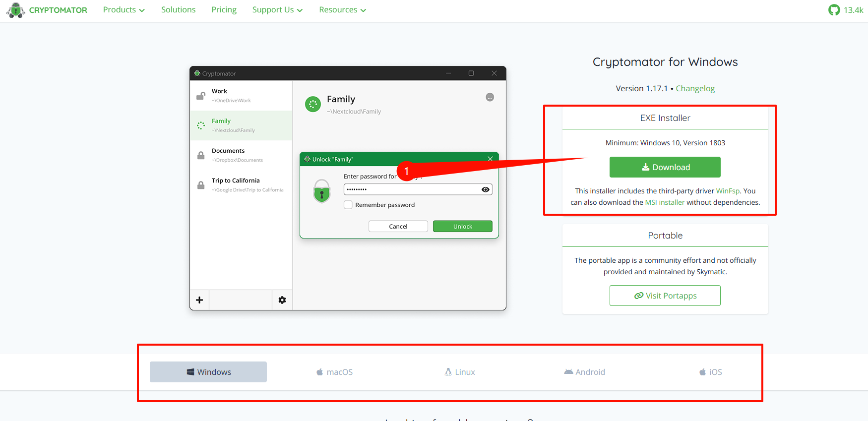Open the Changelog link

click(695, 88)
